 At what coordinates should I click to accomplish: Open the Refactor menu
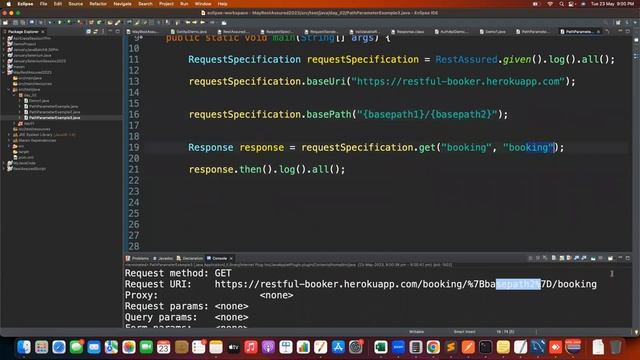point(98,4)
